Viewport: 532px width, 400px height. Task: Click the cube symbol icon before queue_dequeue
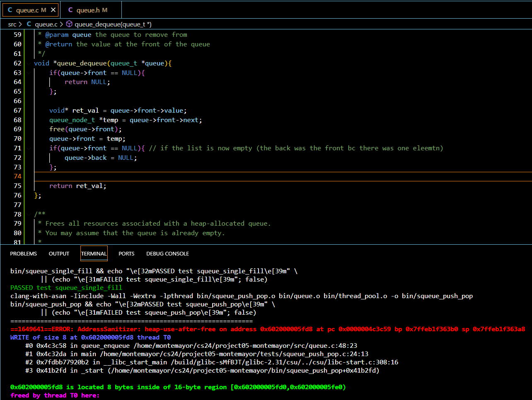pyautogui.click(x=69, y=24)
